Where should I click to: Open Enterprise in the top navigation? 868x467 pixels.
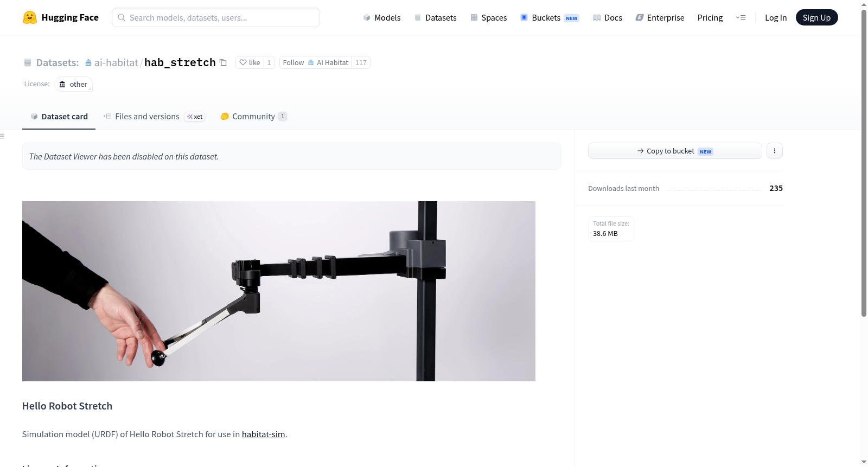[x=660, y=17]
